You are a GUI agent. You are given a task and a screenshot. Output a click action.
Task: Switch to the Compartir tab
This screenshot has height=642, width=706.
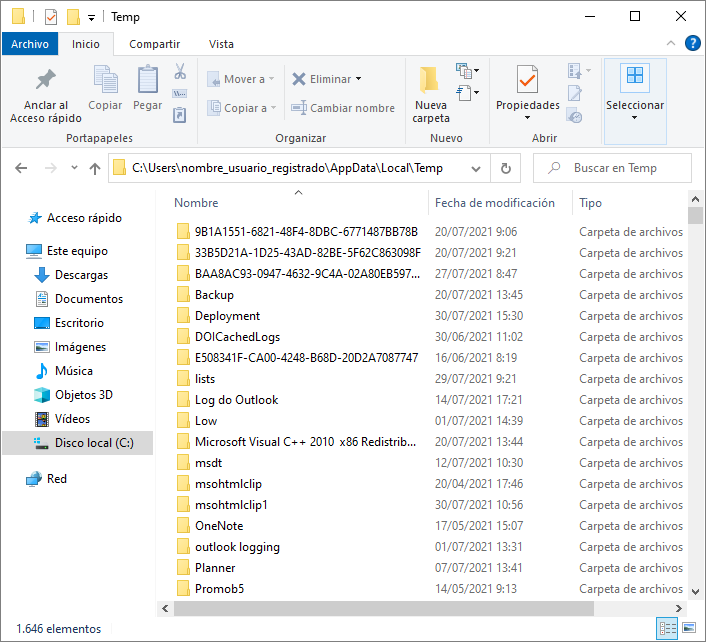click(154, 44)
